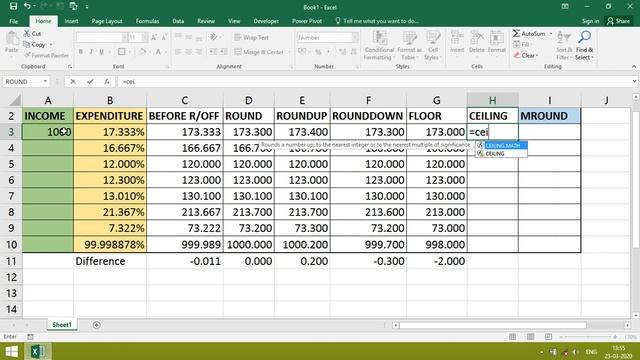This screenshot has height=360, width=640.
Task: Click the Insert Function fx icon
Action: pos(107,82)
